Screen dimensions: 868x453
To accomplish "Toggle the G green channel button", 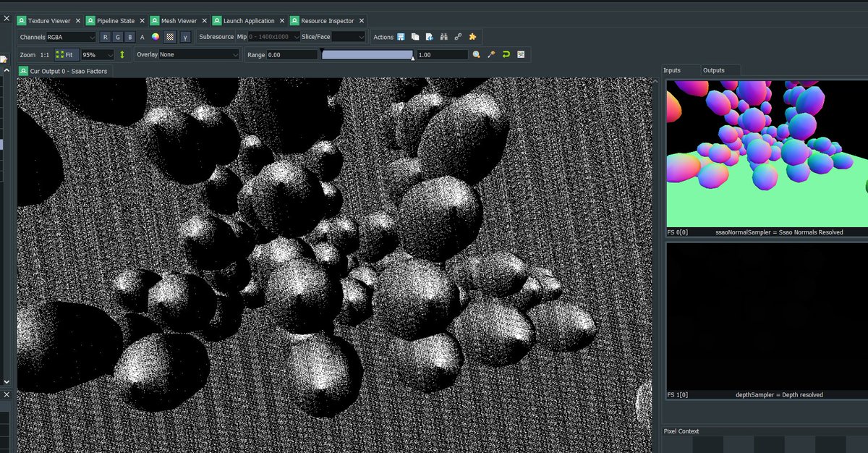I will coord(118,36).
